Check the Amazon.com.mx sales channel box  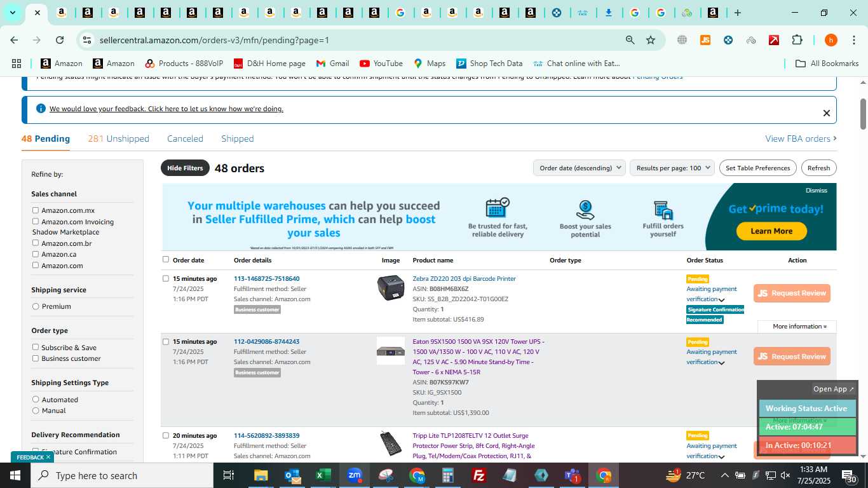coord(36,210)
